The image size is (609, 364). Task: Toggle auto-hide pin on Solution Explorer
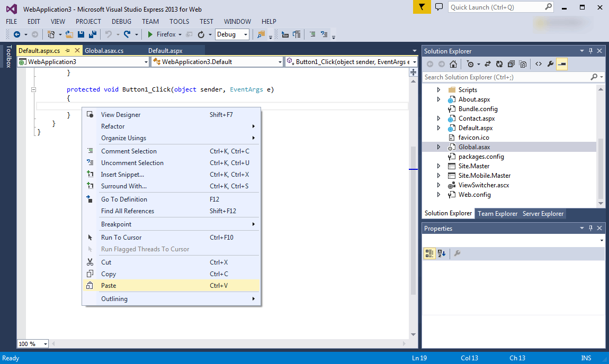point(591,51)
